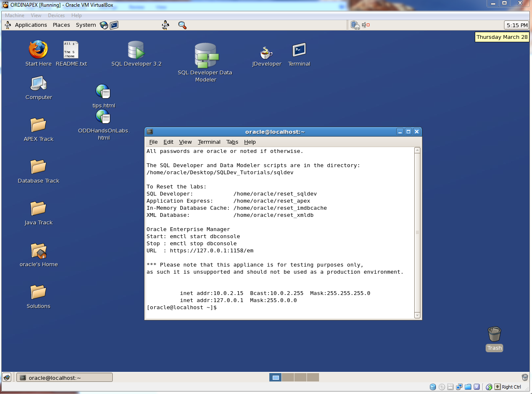The image size is (532, 394).
Task: Click the terminal scrollbar up arrow
Action: click(417, 150)
